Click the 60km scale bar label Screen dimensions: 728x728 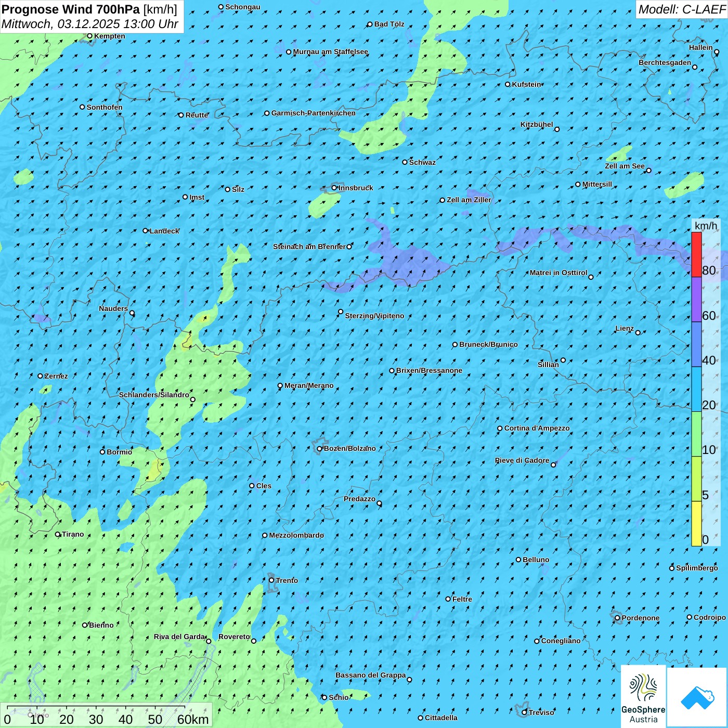[x=193, y=719]
